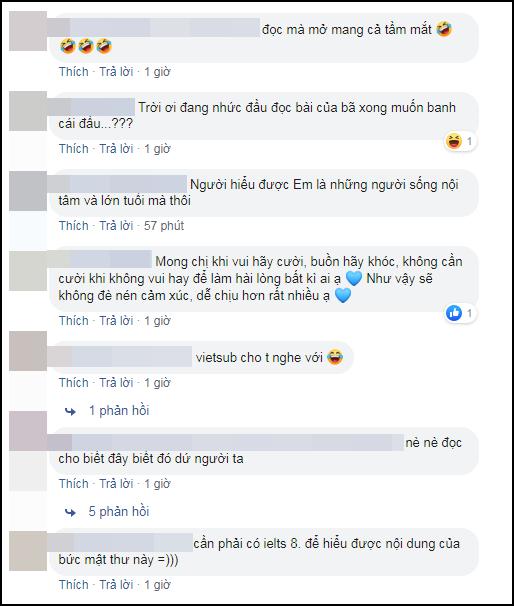Click Thích under the 'ielts 8' comment
Viewport: 514px width, 606px height.
pos(73,585)
